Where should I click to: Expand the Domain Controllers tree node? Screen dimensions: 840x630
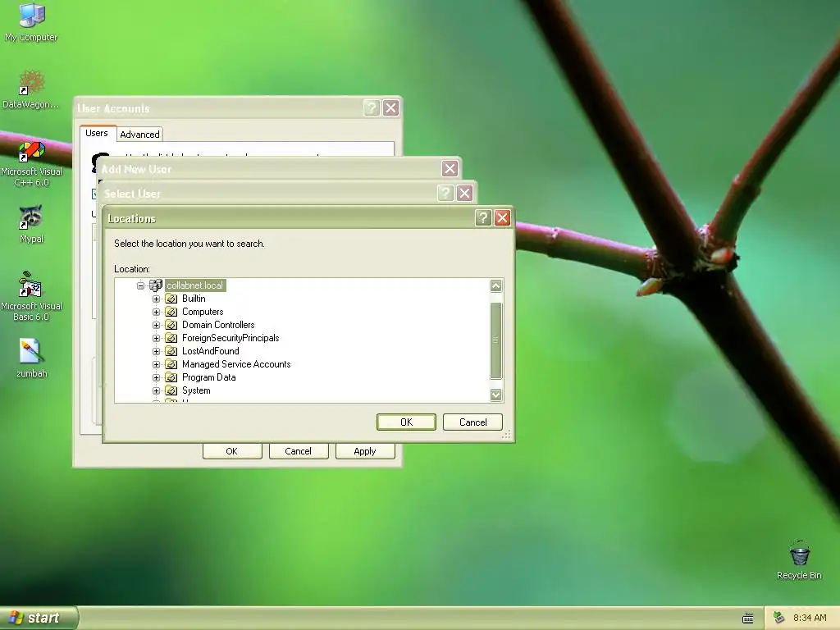click(x=156, y=325)
